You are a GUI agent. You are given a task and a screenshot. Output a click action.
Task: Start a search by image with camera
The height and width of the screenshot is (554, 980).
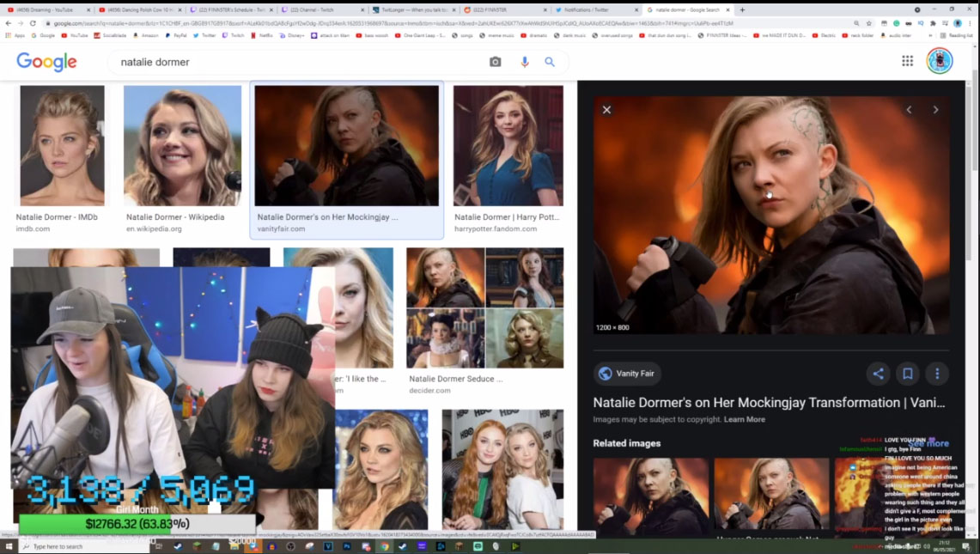pyautogui.click(x=495, y=62)
